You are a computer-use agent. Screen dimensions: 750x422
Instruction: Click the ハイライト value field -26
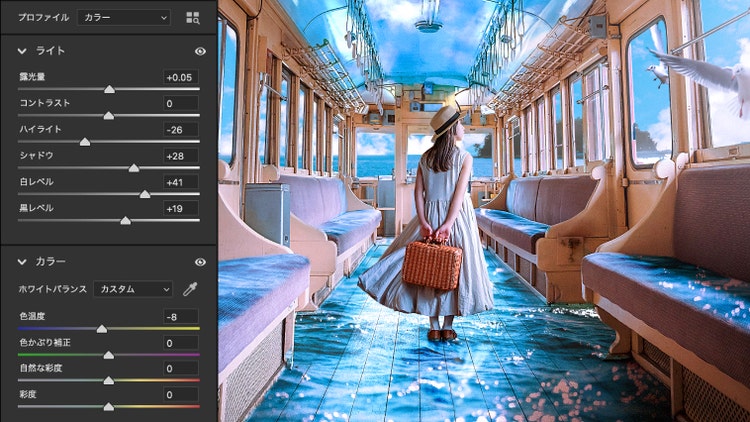180,130
